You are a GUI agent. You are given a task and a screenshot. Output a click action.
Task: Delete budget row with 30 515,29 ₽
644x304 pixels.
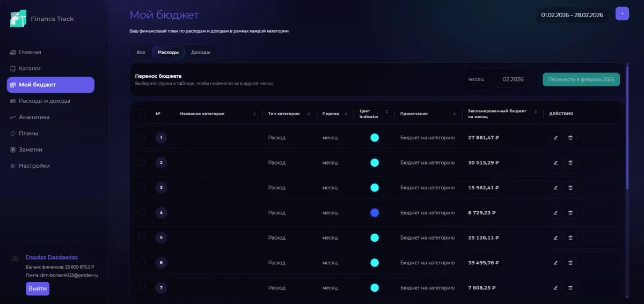(570, 162)
